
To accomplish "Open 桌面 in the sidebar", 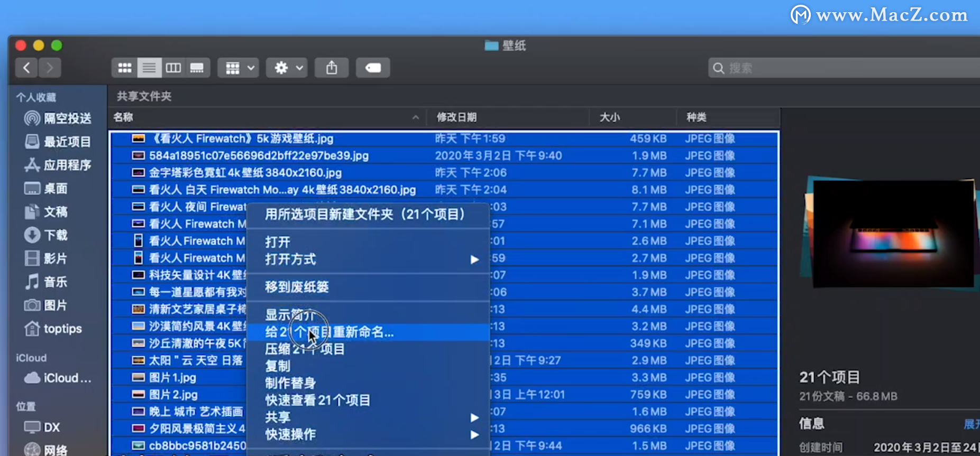I will (46, 188).
